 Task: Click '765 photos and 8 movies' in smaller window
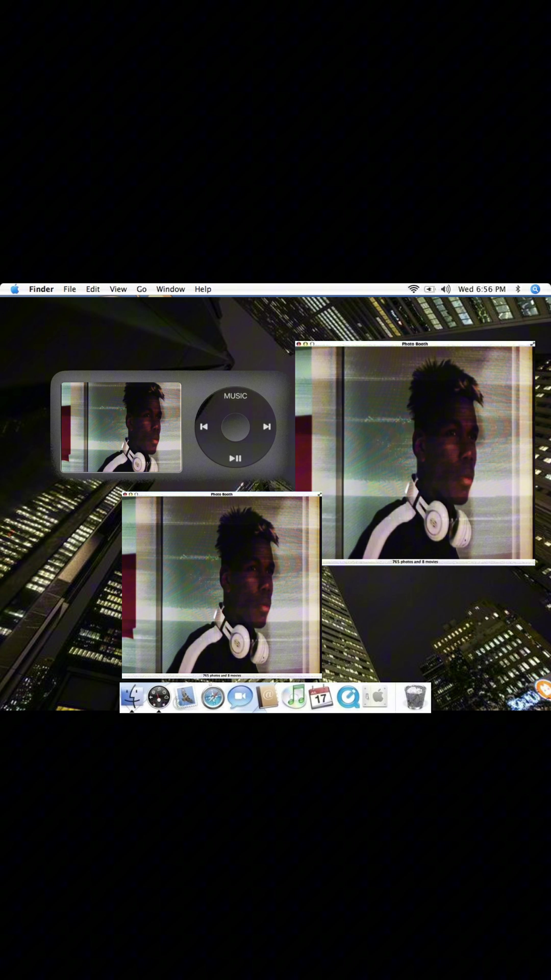(222, 676)
